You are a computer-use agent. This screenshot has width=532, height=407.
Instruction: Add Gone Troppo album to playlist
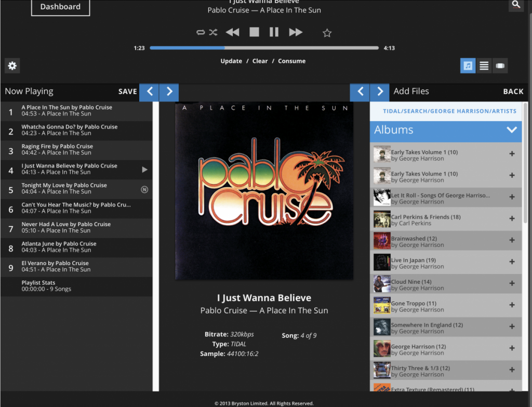click(x=512, y=305)
